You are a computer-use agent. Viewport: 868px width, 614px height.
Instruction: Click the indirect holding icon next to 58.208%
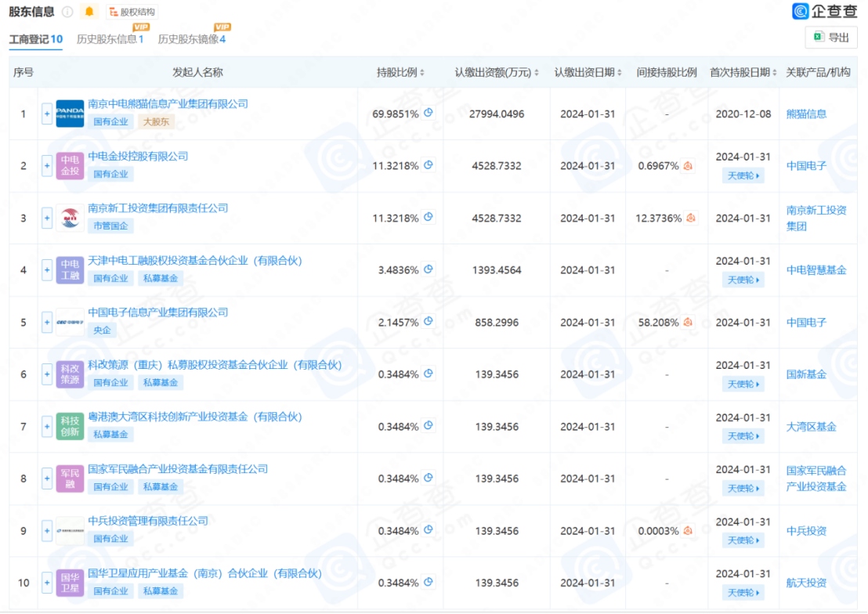(688, 322)
